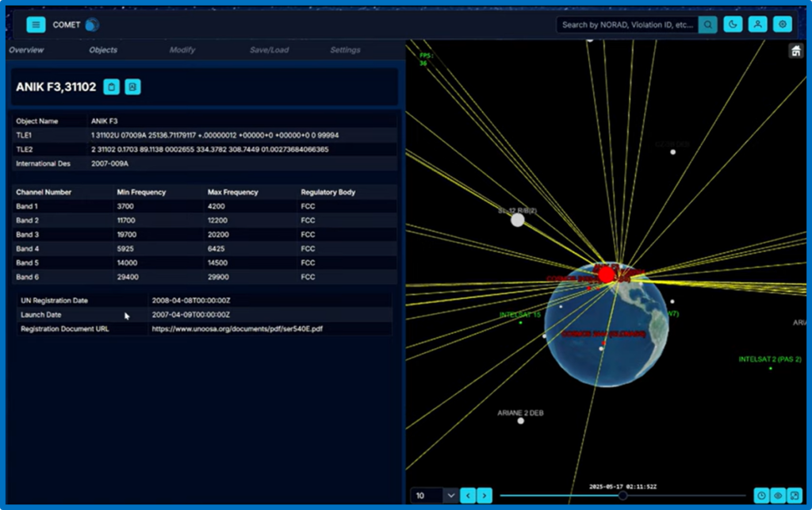
Task: Click the search magnifier icon
Action: [x=708, y=25]
